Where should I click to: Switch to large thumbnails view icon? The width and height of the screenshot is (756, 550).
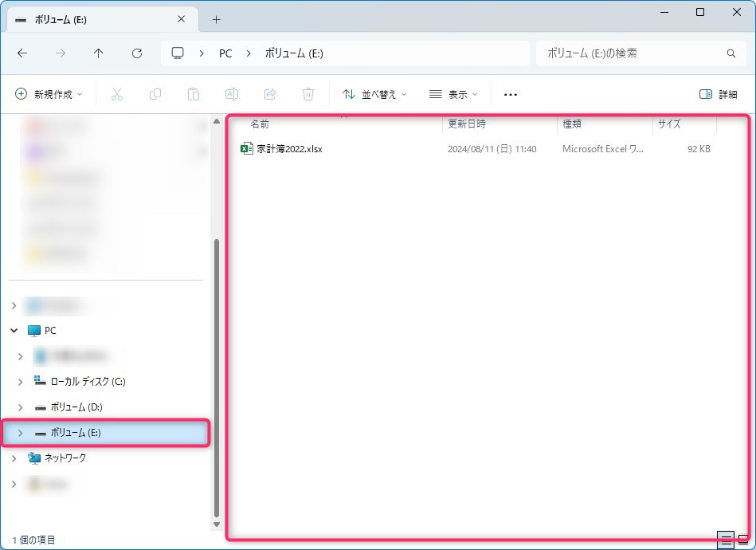tap(742, 540)
